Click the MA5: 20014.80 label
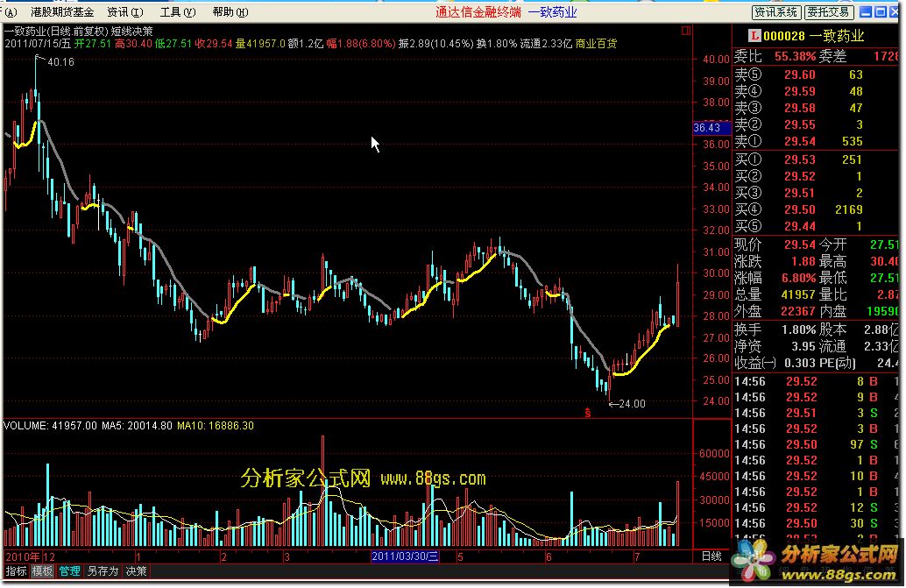This screenshot has height=588, width=906. point(137,426)
